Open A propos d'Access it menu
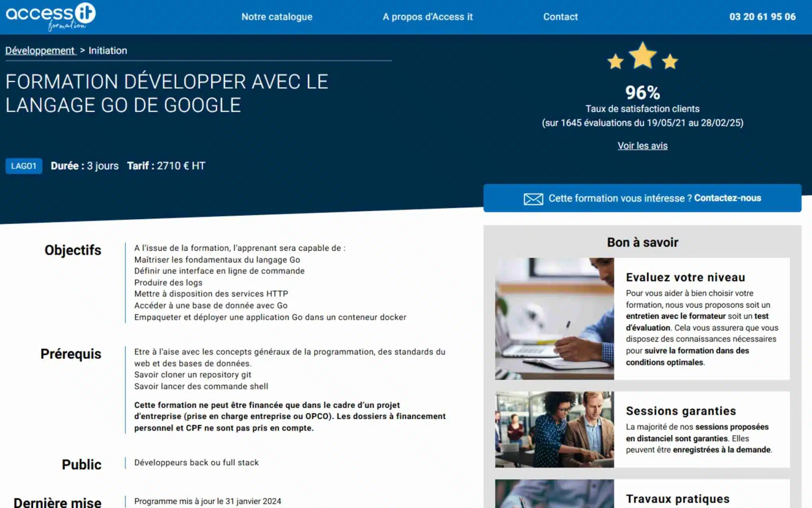812x508 pixels. tap(427, 17)
